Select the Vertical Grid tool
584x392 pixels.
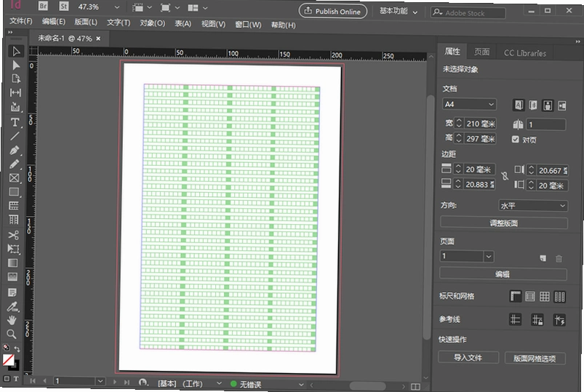tap(14, 220)
